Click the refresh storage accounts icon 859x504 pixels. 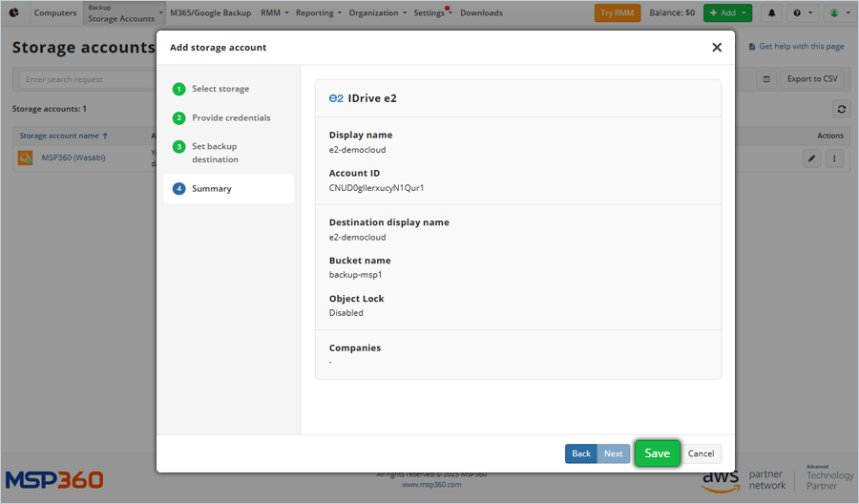(x=840, y=109)
